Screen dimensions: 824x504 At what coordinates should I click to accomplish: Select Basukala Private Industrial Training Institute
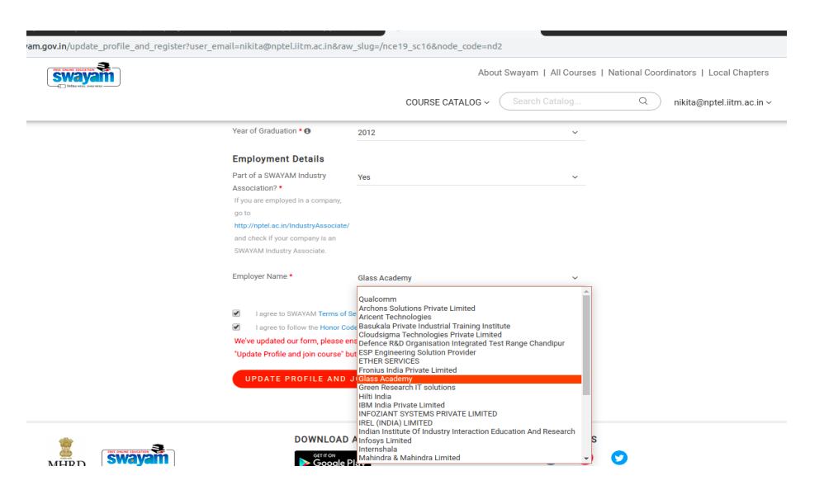tap(470, 326)
